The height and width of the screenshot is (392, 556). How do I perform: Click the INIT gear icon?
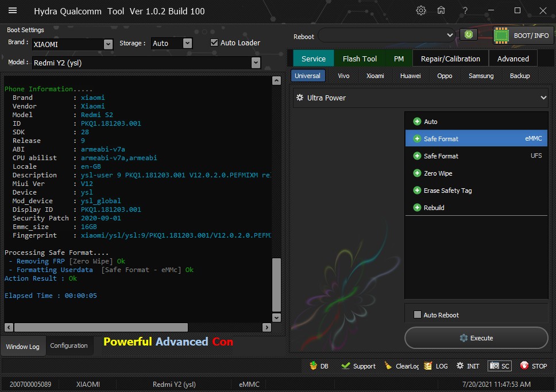tap(460, 366)
